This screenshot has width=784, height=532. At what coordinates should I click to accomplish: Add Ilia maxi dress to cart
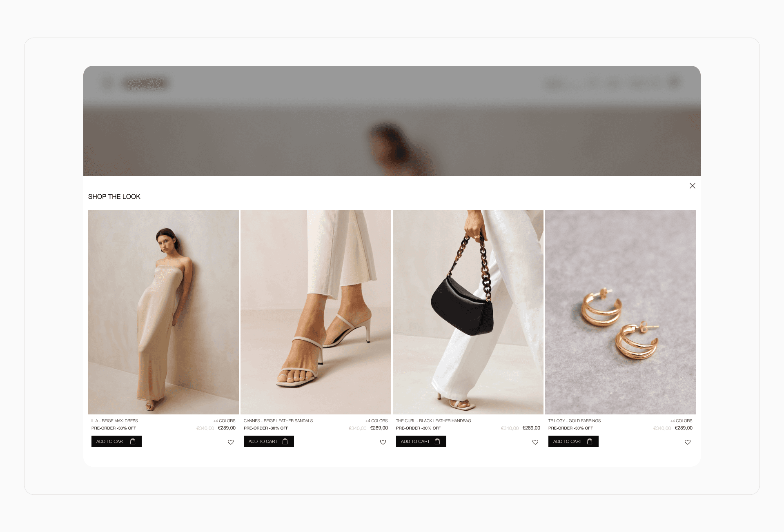pyautogui.click(x=116, y=441)
